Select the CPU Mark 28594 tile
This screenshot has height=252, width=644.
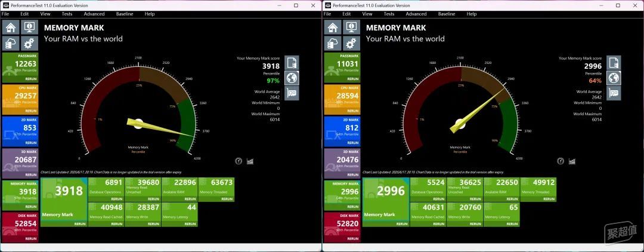coord(342,99)
